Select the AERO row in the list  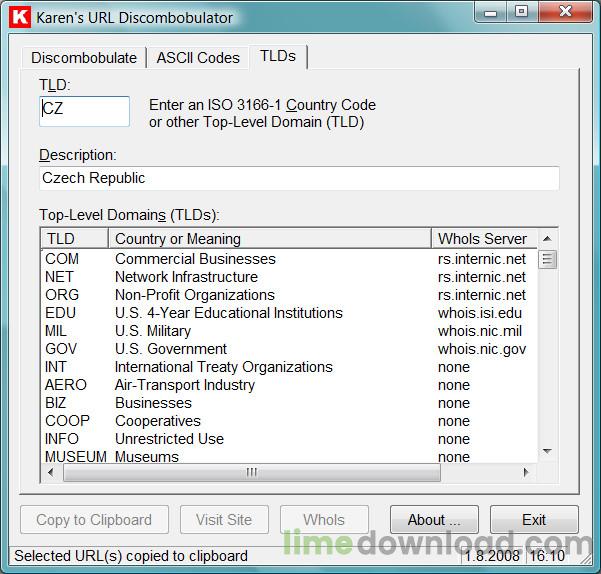[289, 385]
